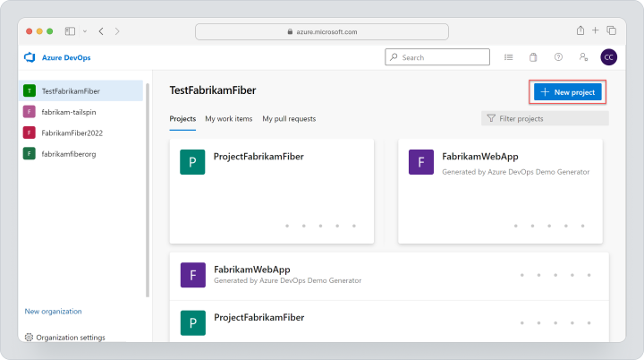This screenshot has width=644, height=360.
Task: Go back with Safari's back arrow
Action: 101,31
